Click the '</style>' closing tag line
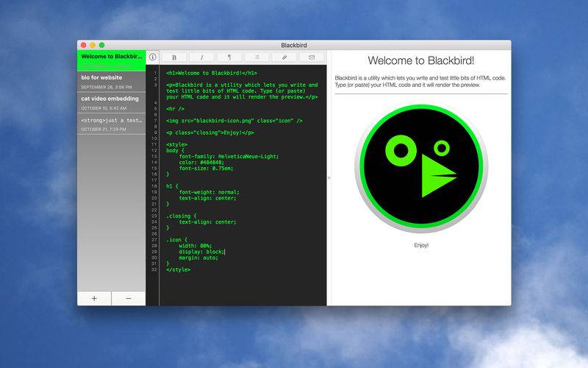The height and width of the screenshot is (368, 588). (x=178, y=269)
